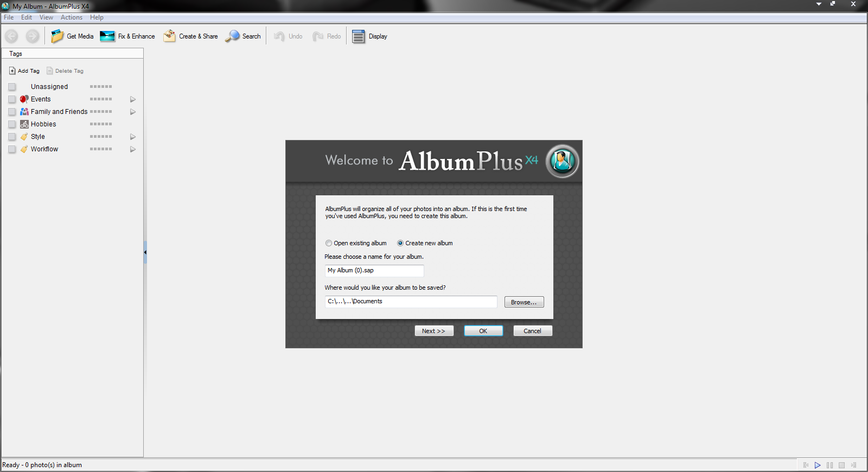The width and height of the screenshot is (868, 472).
Task: Click the Delete Tag icon
Action: coord(49,71)
